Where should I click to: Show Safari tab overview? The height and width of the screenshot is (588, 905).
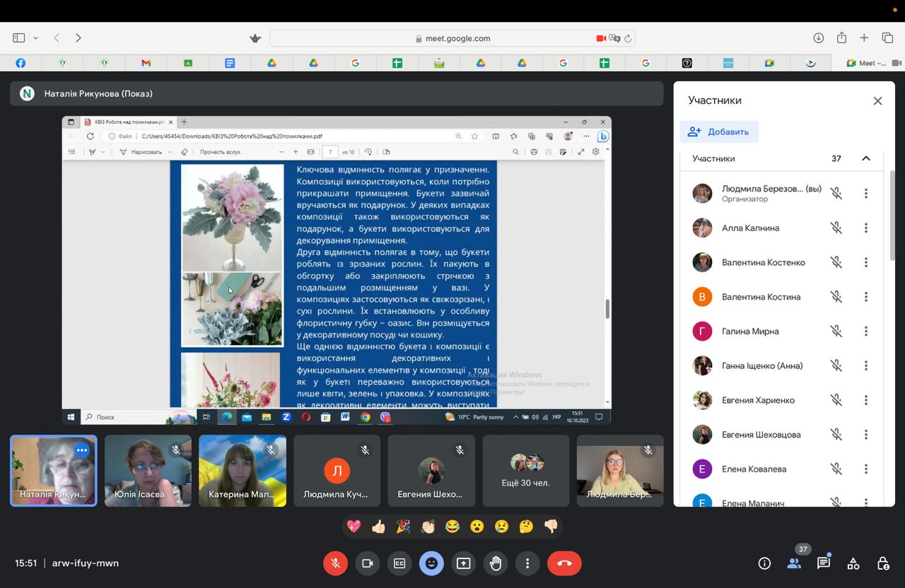pos(887,38)
